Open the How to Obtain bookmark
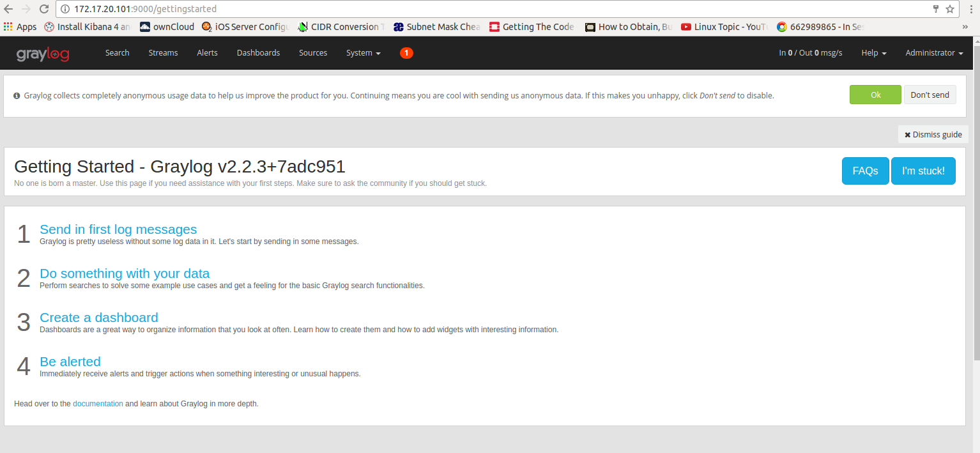Viewport: 980px width, 453px height. [x=629, y=27]
